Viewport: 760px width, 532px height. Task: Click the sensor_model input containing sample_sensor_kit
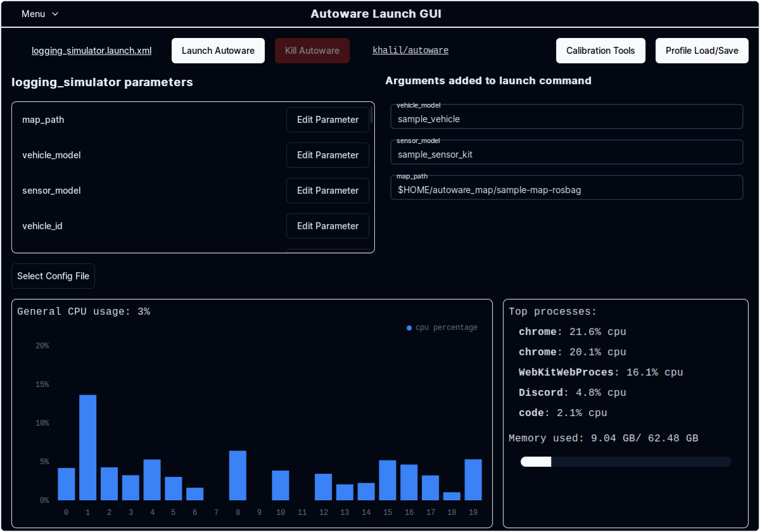pyautogui.click(x=566, y=152)
